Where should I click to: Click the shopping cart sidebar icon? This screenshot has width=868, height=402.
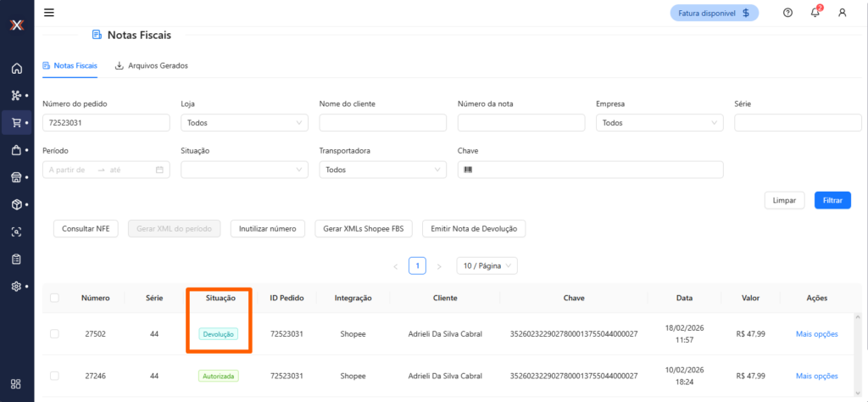16,122
